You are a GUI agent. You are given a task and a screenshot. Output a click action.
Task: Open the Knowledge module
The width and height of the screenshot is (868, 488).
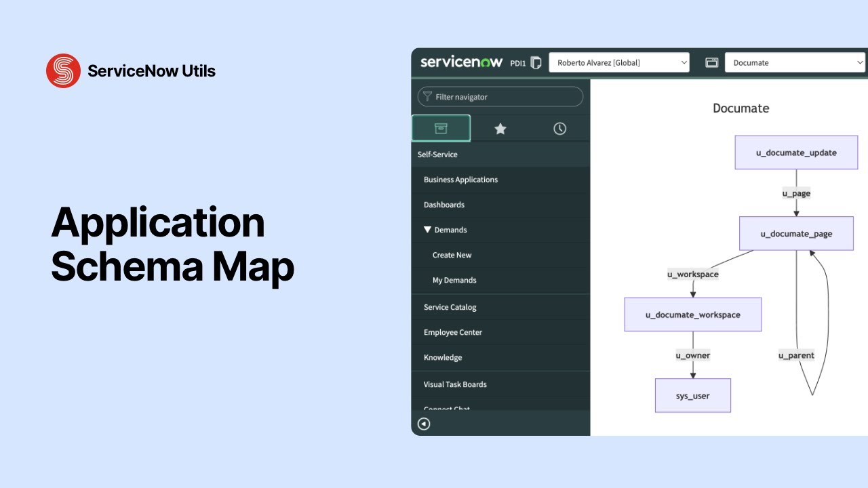tap(500, 357)
